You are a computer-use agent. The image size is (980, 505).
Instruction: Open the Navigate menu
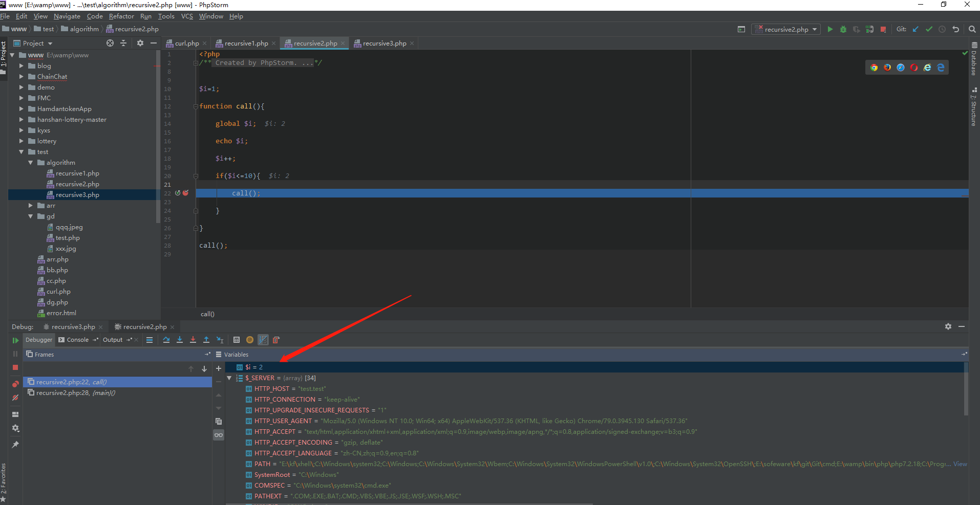click(x=67, y=16)
